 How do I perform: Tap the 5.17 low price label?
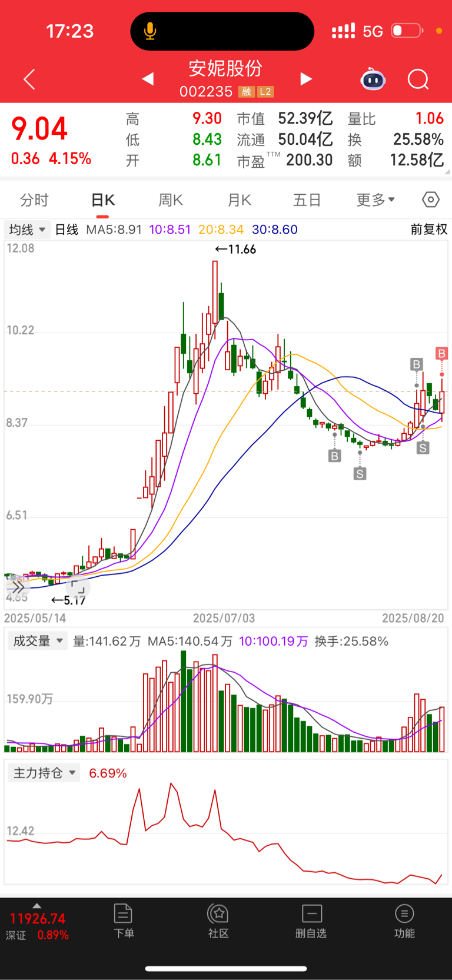click(x=69, y=600)
